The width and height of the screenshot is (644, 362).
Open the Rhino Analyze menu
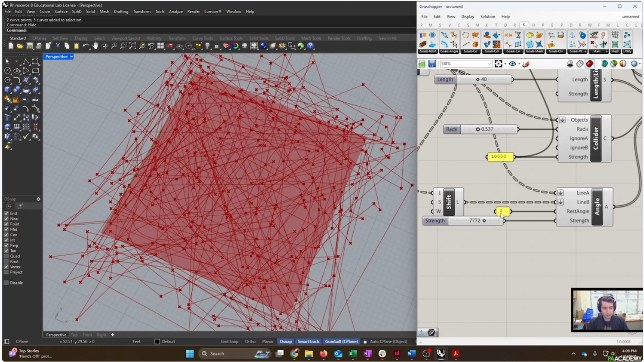click(x=176, y=12)
